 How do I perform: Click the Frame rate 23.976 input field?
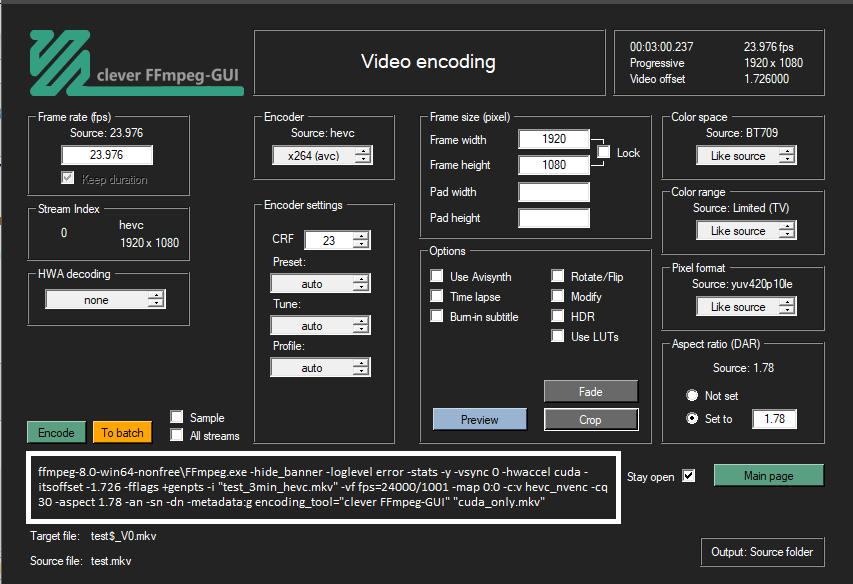[107, 154]
